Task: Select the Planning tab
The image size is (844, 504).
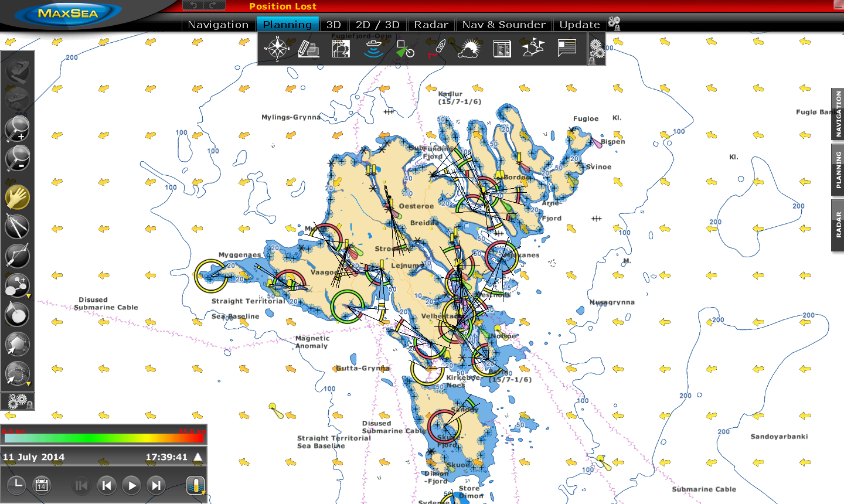Action: tap(287, 25)
